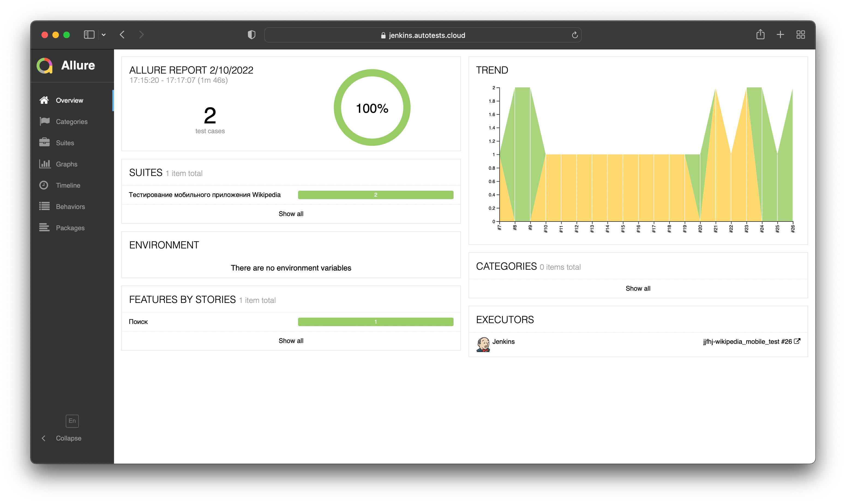Image resolution: width=846 pixels, height=504 pixels.
Task: Click the Safari share icon
Action: (760, 35)
